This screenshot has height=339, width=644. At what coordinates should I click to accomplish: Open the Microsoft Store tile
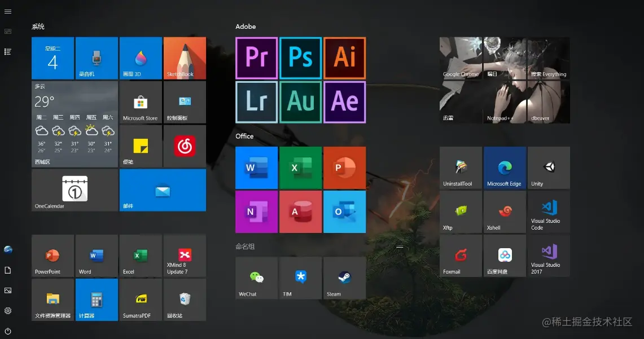pyautogui.click(x=141, y=102)
